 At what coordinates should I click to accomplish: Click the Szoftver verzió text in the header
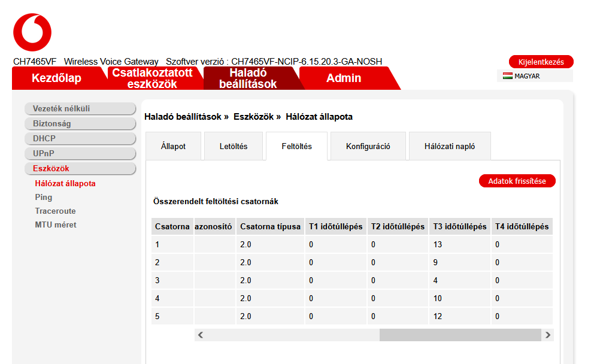point(274,62)
